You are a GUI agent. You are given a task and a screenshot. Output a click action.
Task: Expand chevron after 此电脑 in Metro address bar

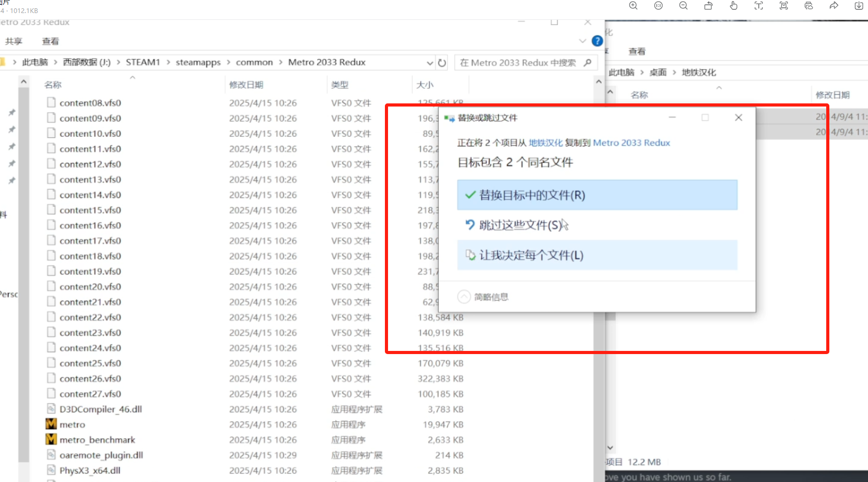click(55, 62)
